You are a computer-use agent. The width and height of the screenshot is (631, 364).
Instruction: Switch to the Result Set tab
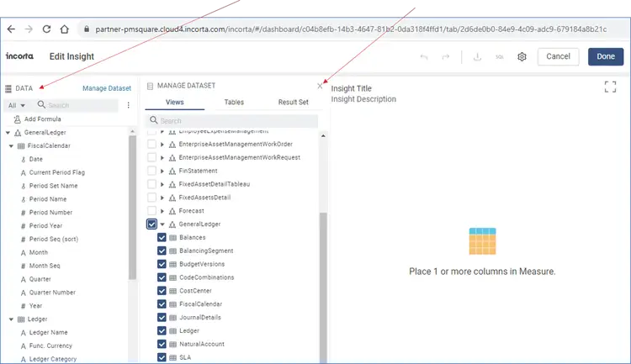coord(294,103)
